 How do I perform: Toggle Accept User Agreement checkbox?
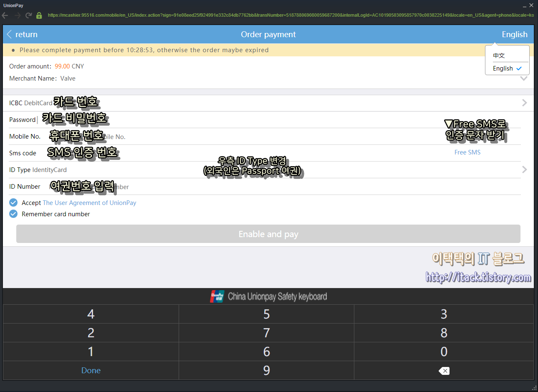click(x=13, y=202)
